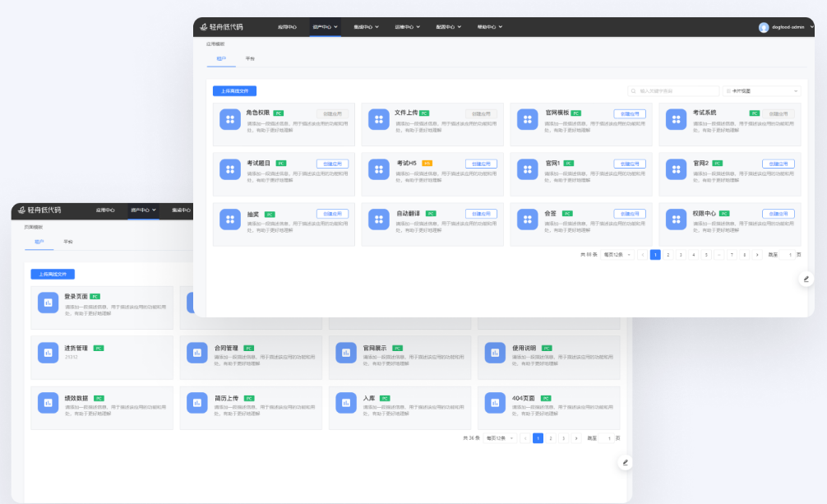827x504 pixels.
Task: Click the floating edit pencil in front window
Action: [x=806, y=280]
